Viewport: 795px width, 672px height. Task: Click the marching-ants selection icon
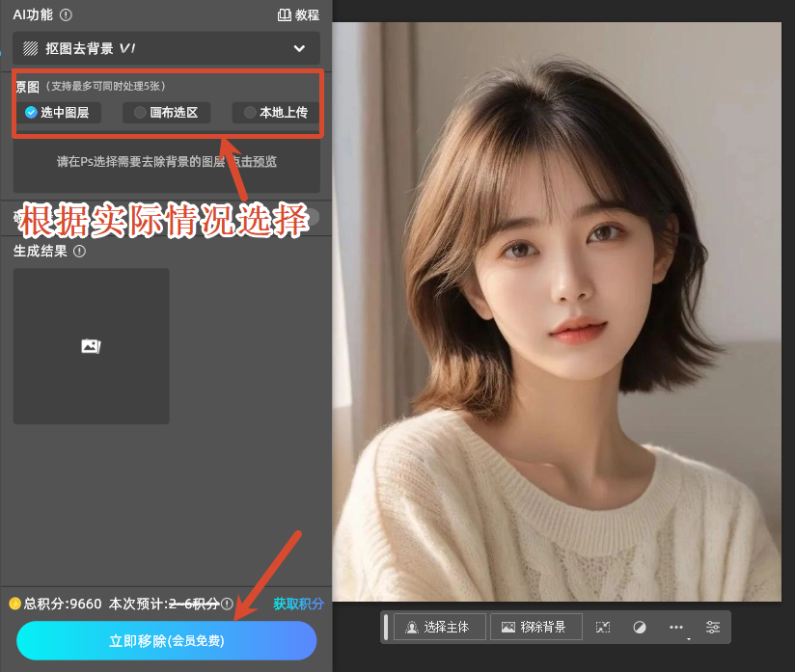[x=602, y=627]
